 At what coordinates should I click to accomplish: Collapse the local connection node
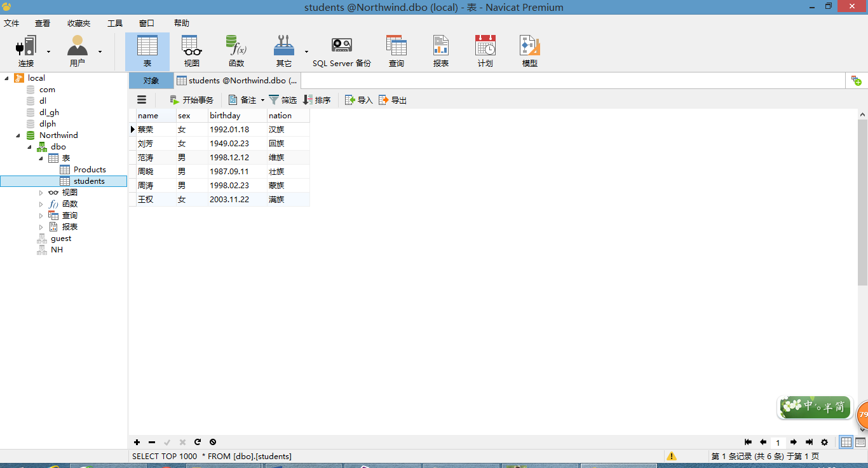tap(7, 78)
